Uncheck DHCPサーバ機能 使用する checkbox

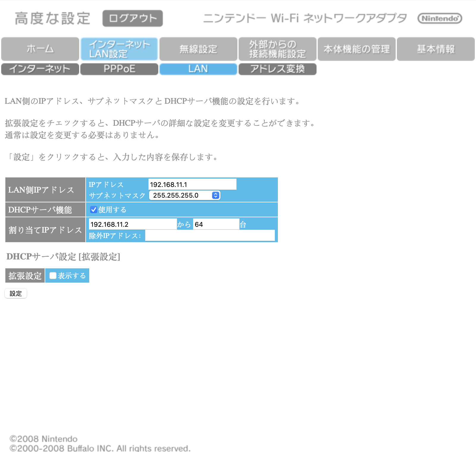tap(94, 210)
